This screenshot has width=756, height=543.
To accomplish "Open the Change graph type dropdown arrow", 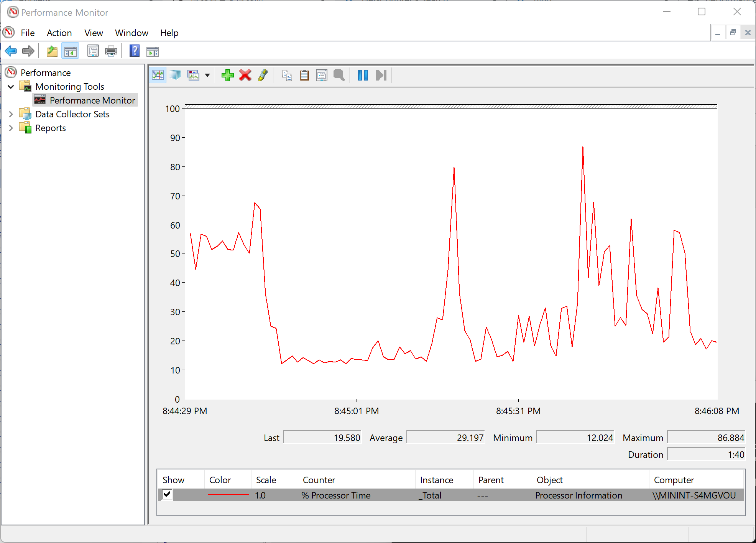I will tap(207, 75).
